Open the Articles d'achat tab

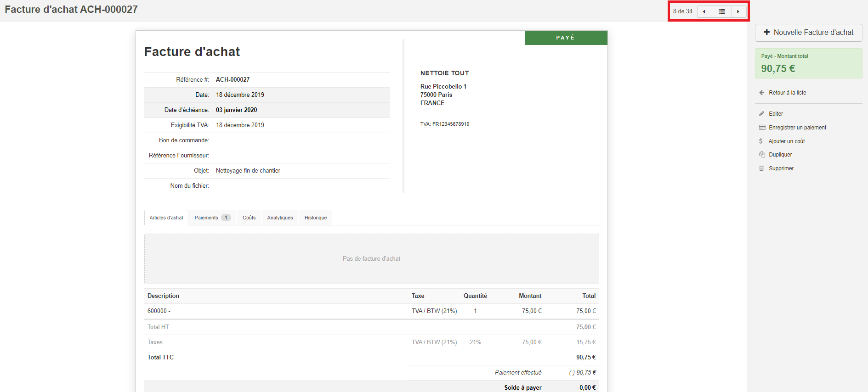[x=166, y=218]
